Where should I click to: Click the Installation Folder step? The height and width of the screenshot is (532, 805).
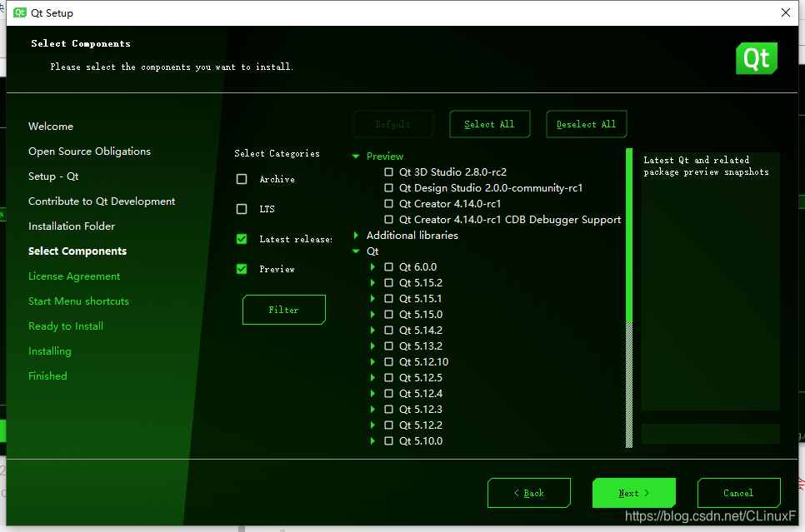[72, 226]
